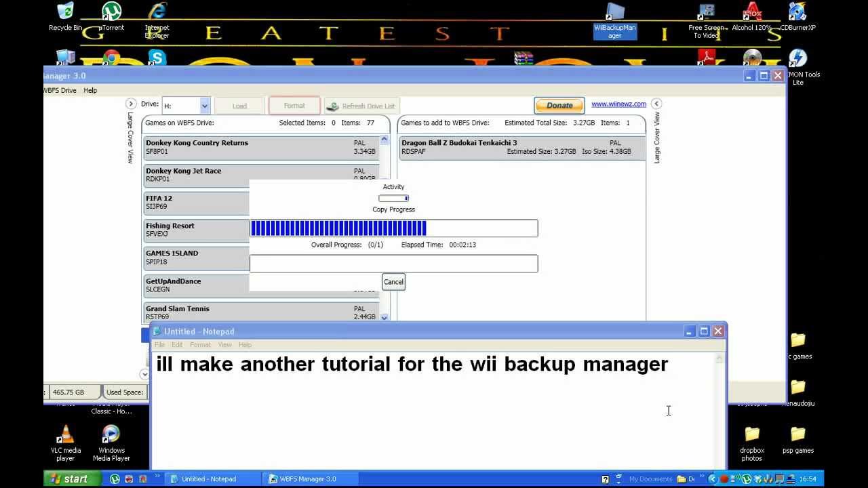Open Notepad's Format menu
The width and height of the screenshot is (868, 488).
pos(200,345)
